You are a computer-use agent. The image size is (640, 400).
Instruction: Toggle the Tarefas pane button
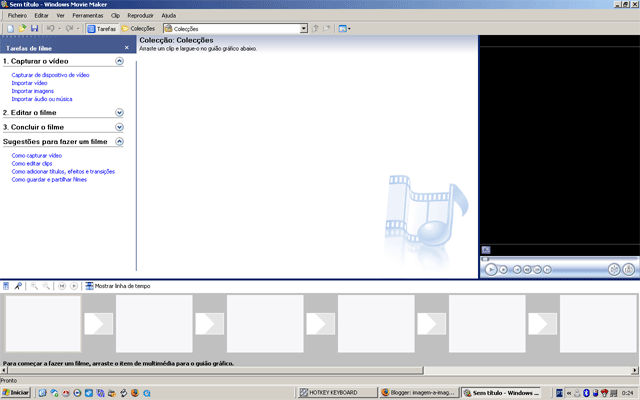click(x=102, y=29)
